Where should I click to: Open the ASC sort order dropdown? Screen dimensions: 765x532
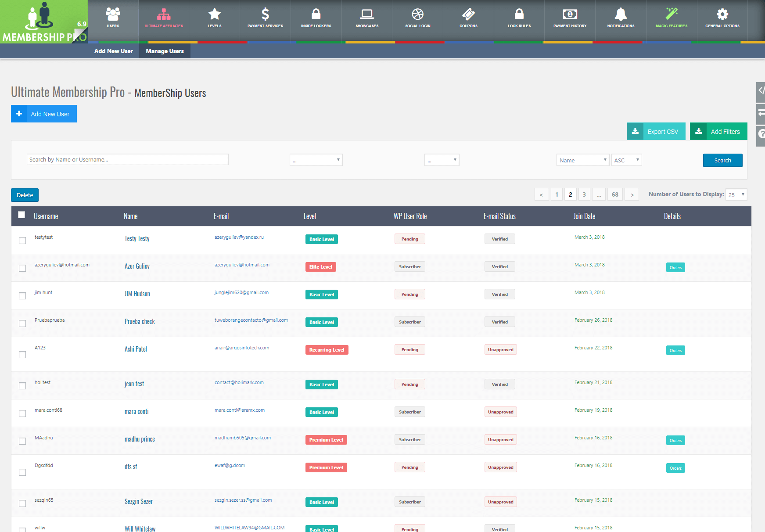click(627, 160)
